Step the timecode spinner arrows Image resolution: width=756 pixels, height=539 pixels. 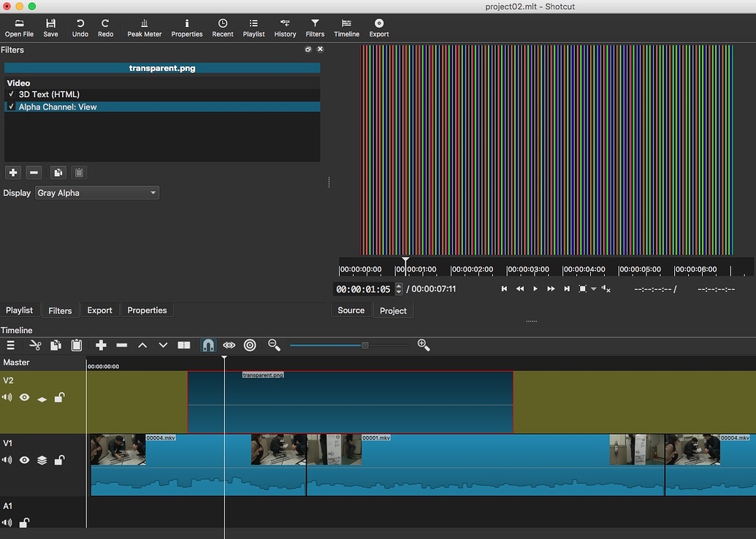[399, 289]
